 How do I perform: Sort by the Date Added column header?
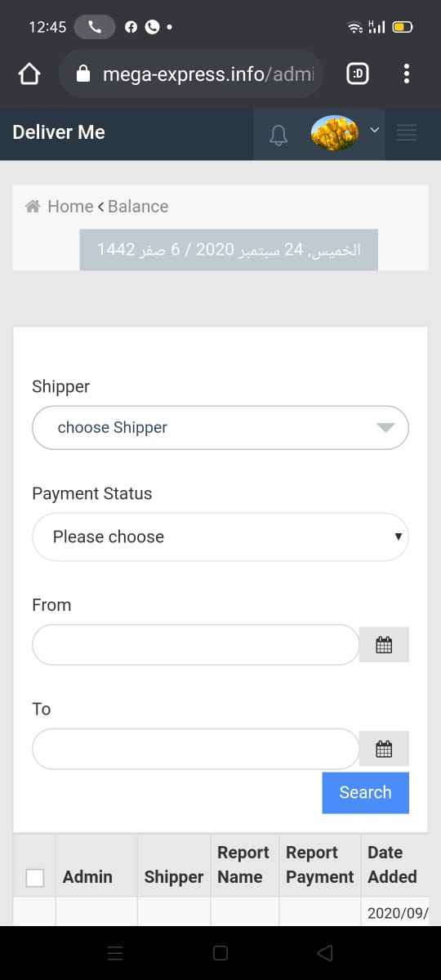pos(392,865)
